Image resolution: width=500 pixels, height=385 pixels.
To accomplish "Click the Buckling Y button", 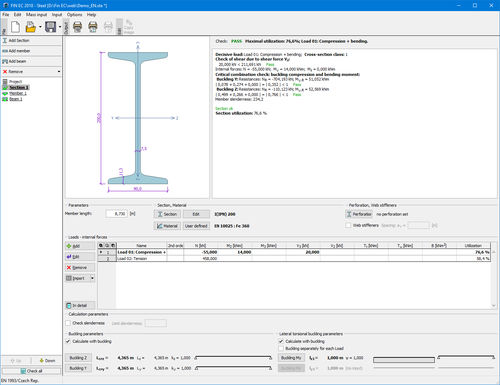I will click(x=78, y=368).
